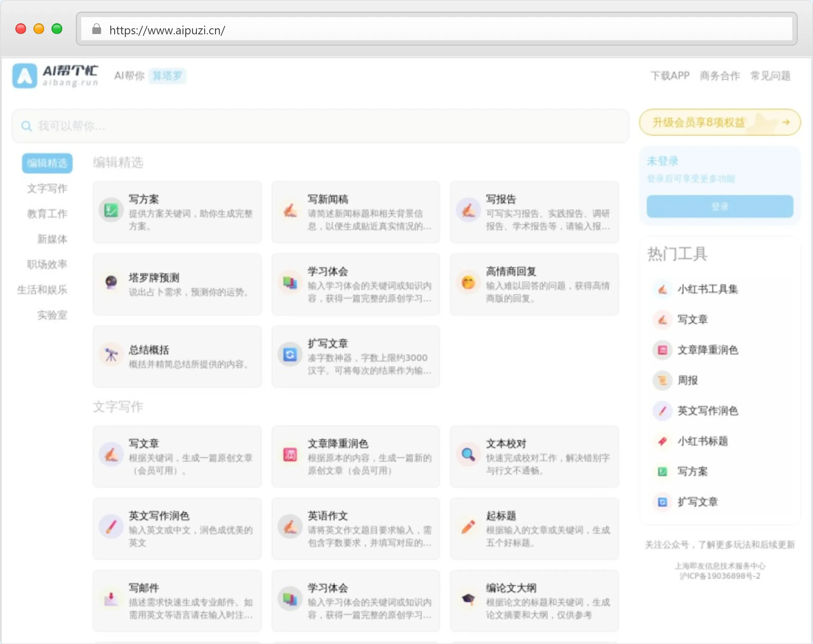Viewport: 813px width, 644px height.
Task: Click the AI帮个忙 logo icon
Action: [24, 76]
